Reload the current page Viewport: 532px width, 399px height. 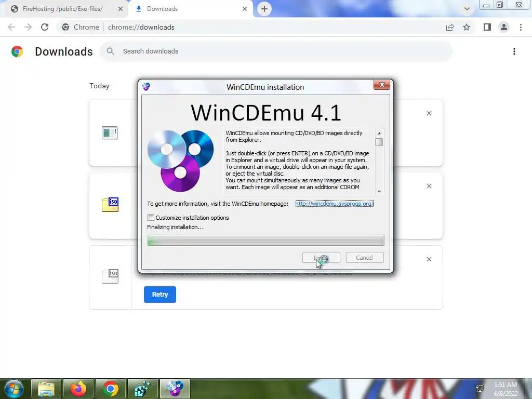(x=45, y=27)
